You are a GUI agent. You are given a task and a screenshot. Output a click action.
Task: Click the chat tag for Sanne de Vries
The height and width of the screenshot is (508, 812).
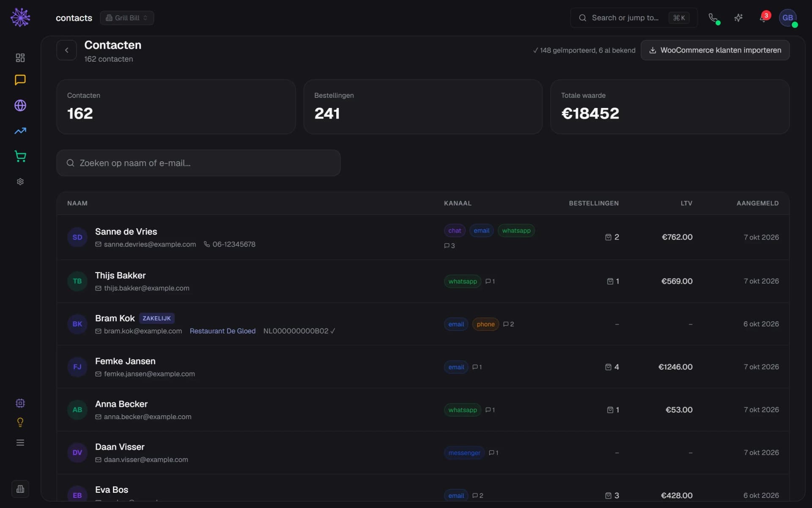[455, 231]
